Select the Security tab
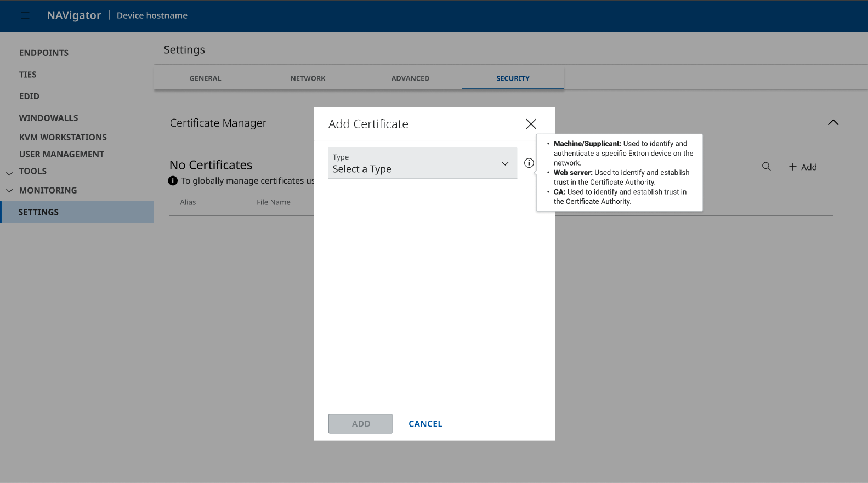Viewport: 868px width, 483px height. (x=513, y=78)
